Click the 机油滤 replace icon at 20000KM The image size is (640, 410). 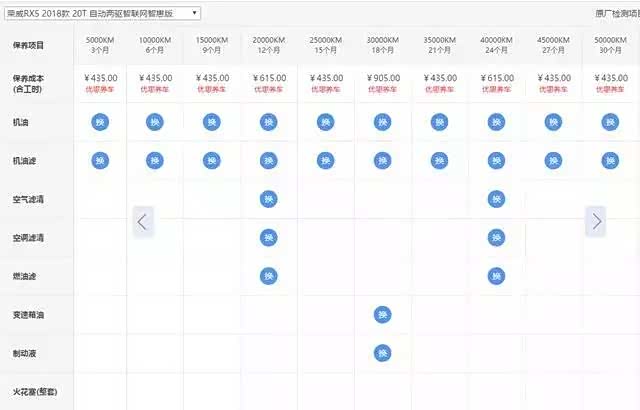click(x=269, y=160)
